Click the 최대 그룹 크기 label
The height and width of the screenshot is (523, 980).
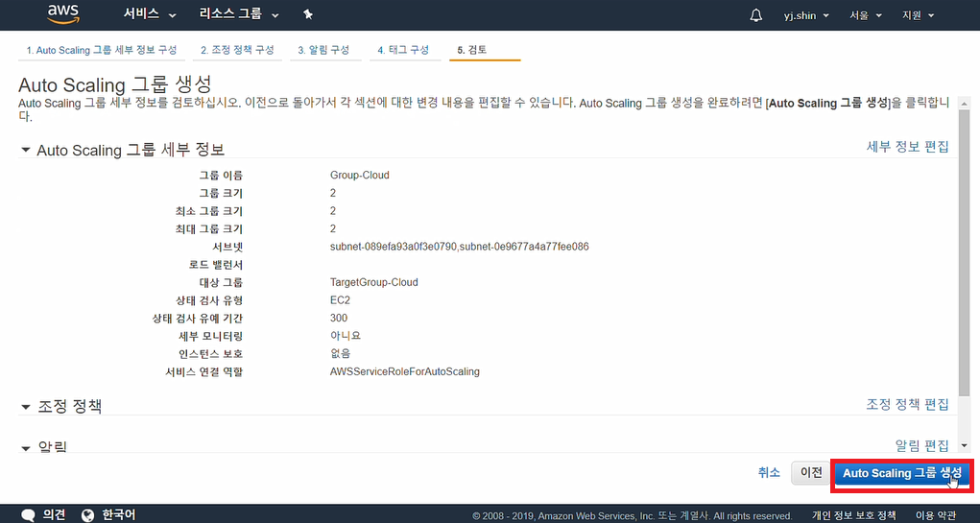pyautogui.click(x=209, y=228)
